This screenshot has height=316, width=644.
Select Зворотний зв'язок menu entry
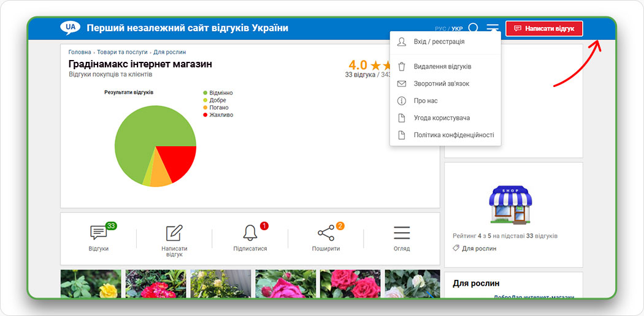coord(441,83)
